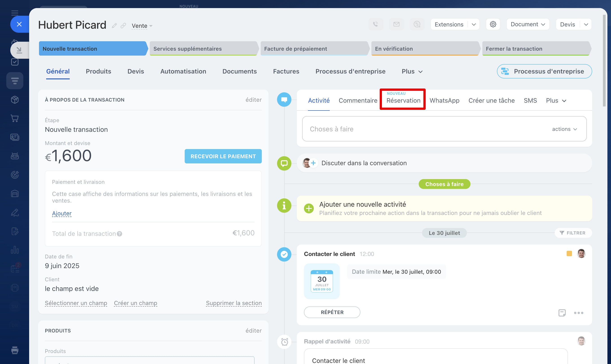
Task: Click the note icon on Contacter le client
Action: point(562,313)
